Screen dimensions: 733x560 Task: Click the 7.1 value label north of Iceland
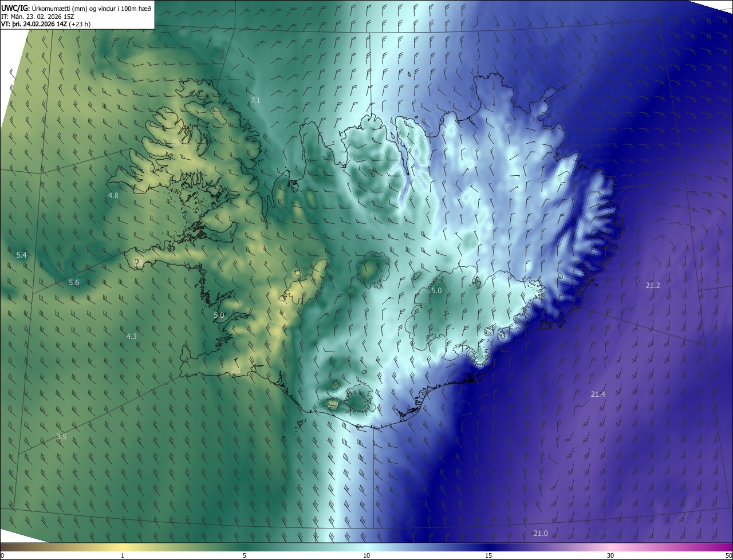pos(255,101)
